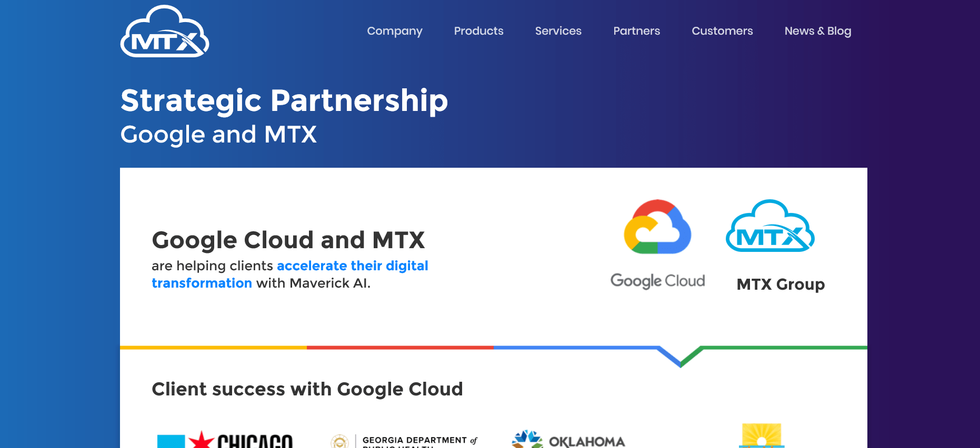This screenshot has width=980, height=448.
Task: Click the 'Google and MTX' subtitle
Action: [x=218, y=135]
